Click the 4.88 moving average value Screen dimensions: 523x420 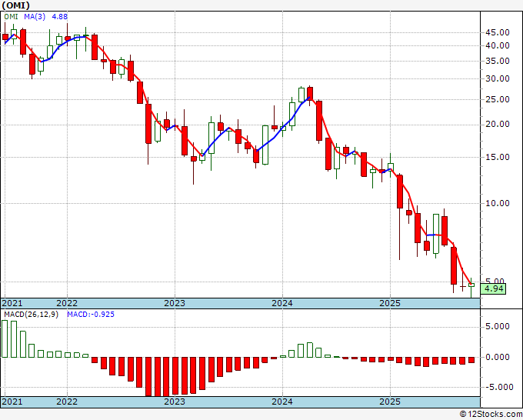tap(60, 16)
